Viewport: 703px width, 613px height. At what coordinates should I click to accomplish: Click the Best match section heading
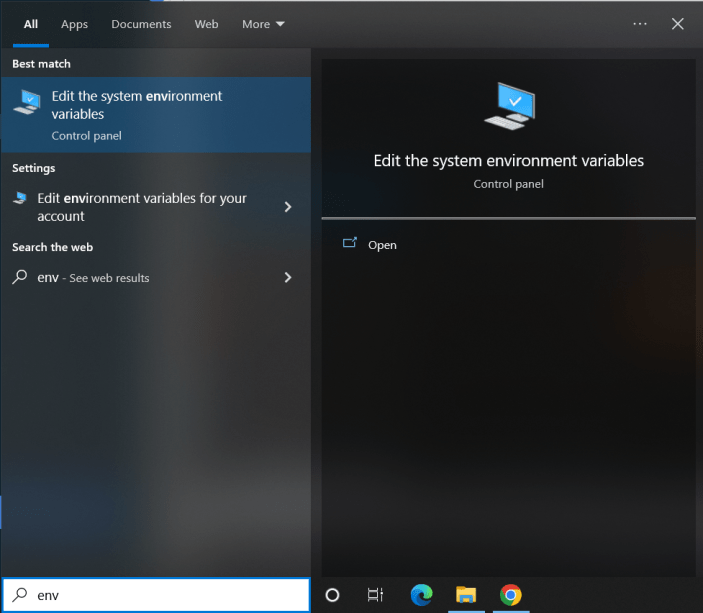[x=41, y=64]
